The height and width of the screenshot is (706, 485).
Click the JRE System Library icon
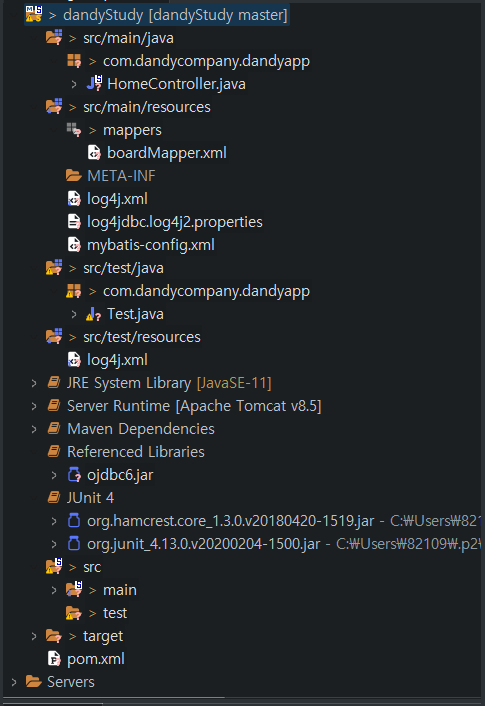pyautogui.click(x=54, y=383)
